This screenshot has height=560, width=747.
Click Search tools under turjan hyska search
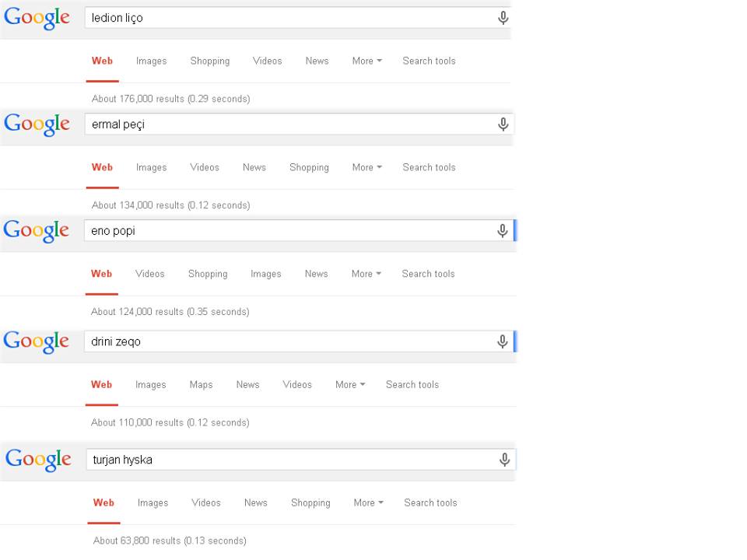(430, 503)
